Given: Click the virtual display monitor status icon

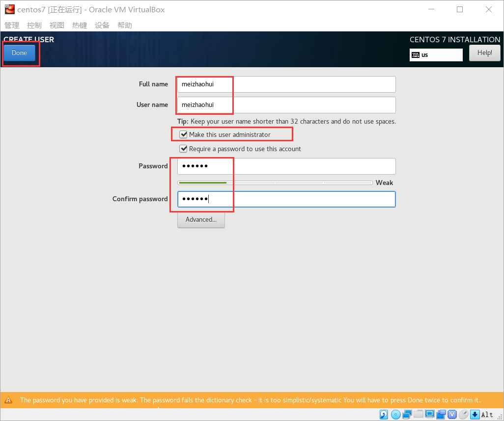Looking at the screenshot, I should click(430, 415).
